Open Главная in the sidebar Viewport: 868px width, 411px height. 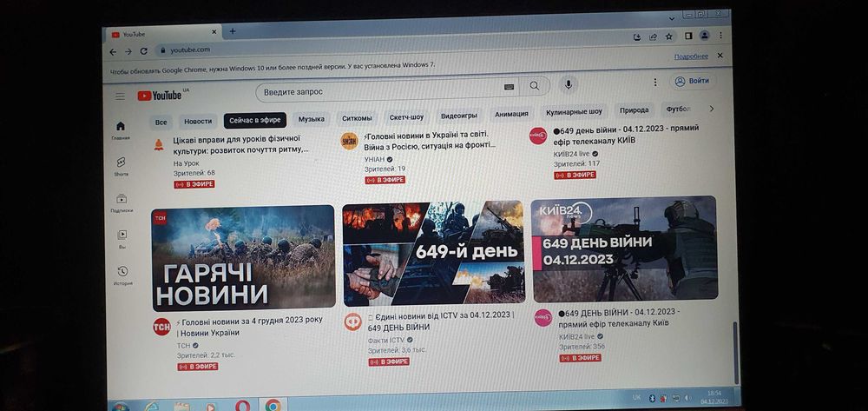coord(121,130)
